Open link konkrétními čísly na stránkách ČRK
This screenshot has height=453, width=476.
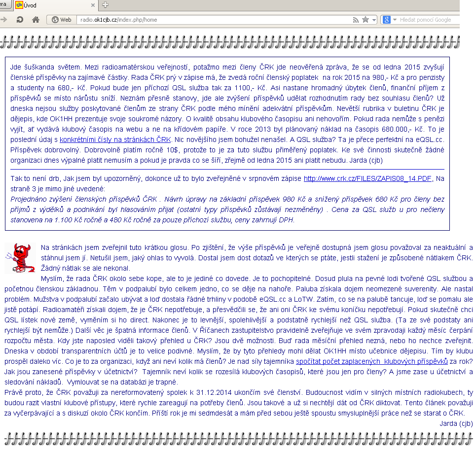pyautogui.click(x=115, y=139)
